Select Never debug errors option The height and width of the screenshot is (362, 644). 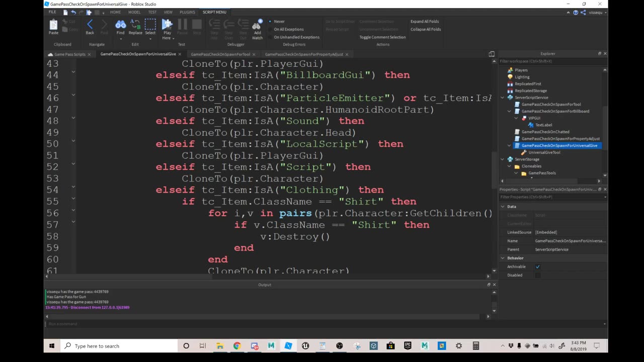click(x=276, y=22)
